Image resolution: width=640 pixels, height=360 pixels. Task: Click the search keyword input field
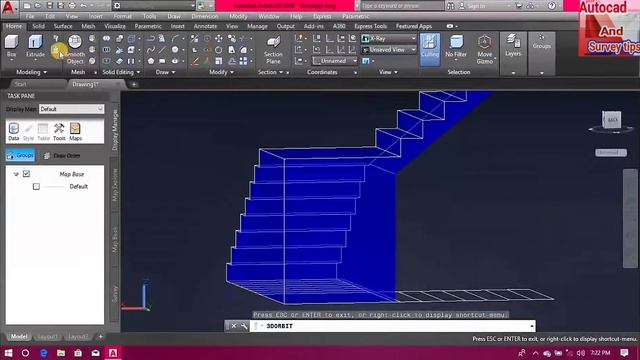click(x=402, y=6)
